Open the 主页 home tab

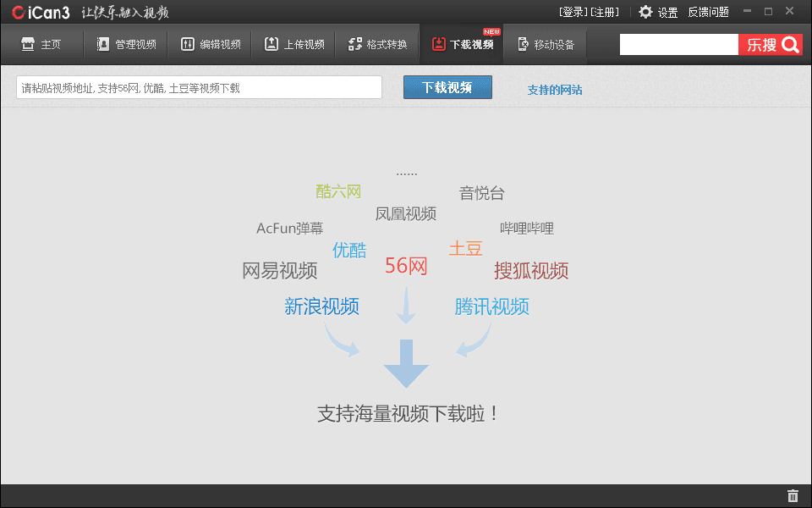point(41,45)
